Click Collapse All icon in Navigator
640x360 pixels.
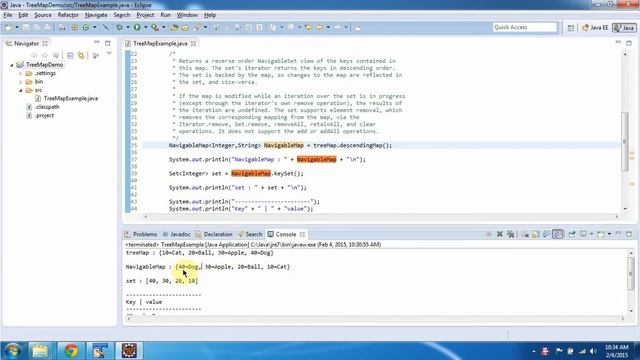click(x=70, y=55)
